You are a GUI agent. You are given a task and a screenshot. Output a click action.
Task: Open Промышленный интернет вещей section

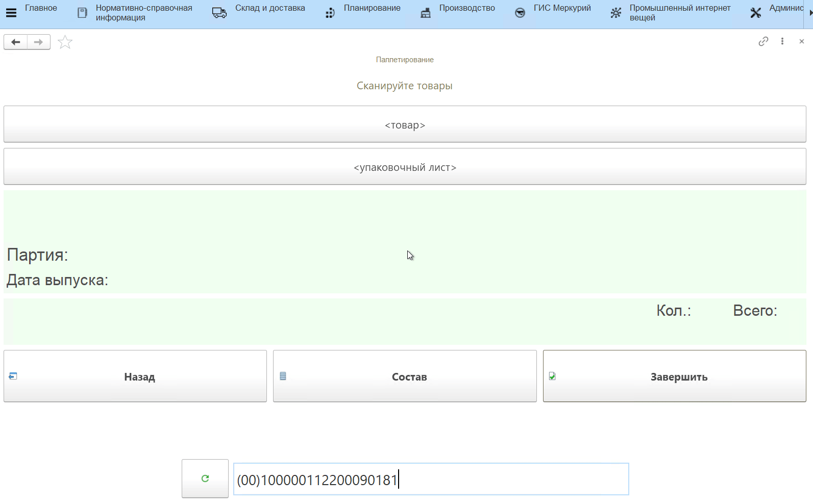(679, 13)
